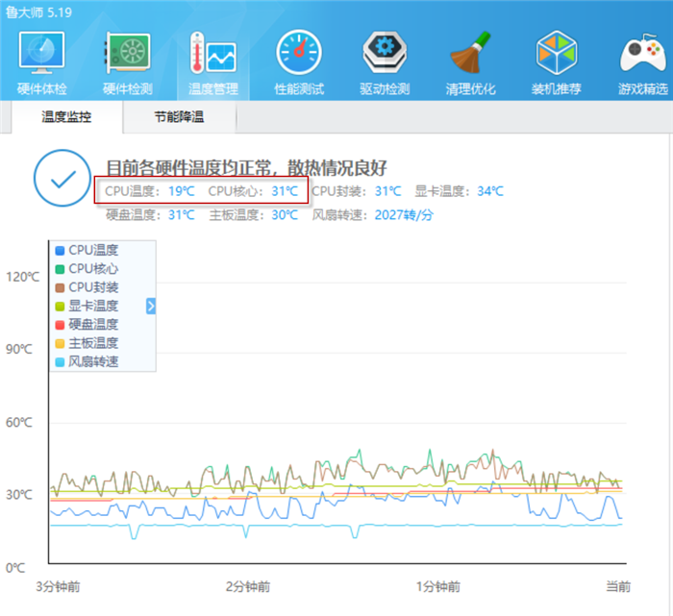Viewport: 673px width, 616px height.
Task: Click the 风扇转速 2027转/分 reading
Action: coord(373,215)
